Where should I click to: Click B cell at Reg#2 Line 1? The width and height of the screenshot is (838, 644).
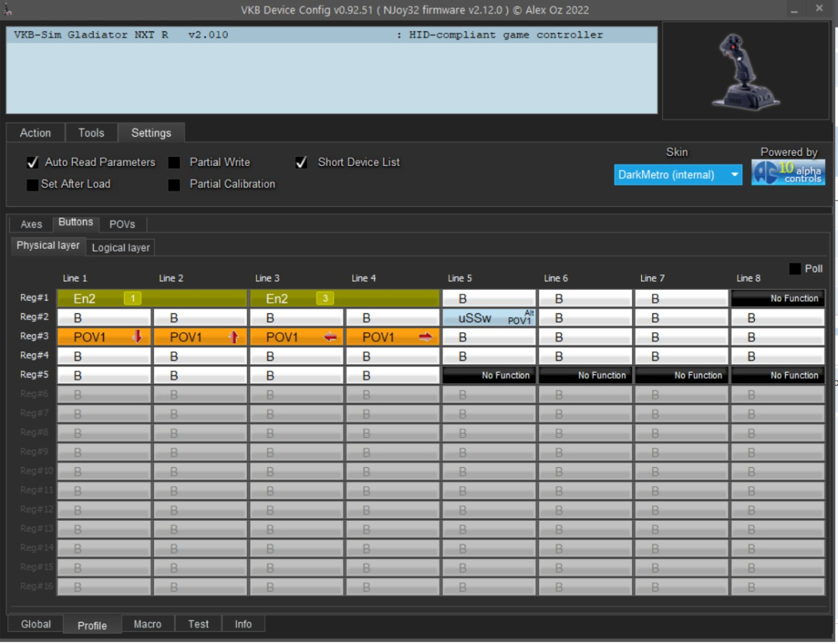pos(104,318)
